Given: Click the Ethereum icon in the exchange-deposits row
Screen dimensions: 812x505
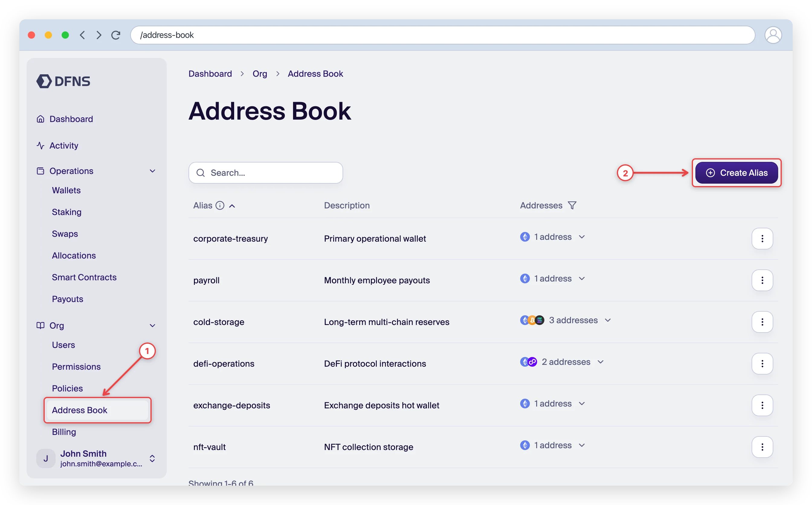Looking at the screenshot, I should pyautogui.click(x=525, y=404).
